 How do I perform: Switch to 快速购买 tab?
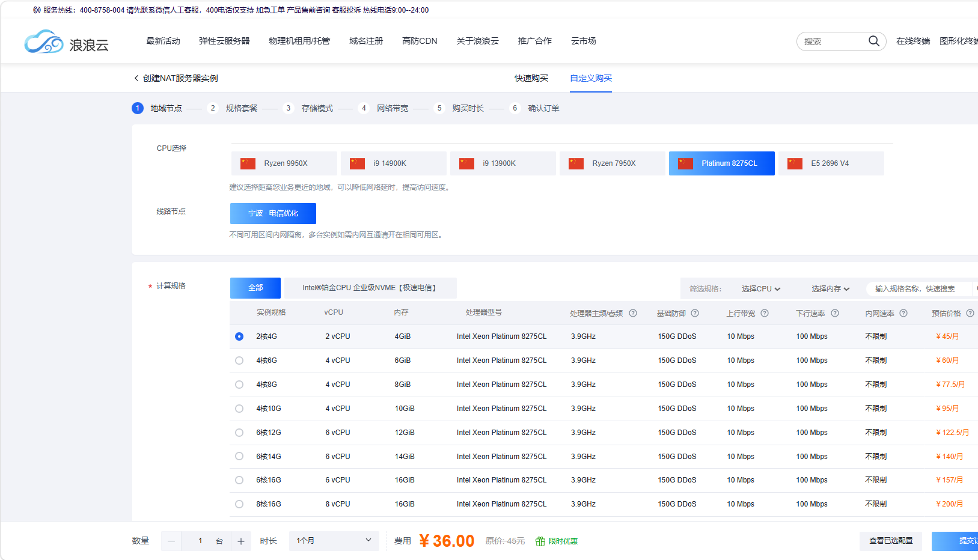pyautogui.click(x=531, y=78)
